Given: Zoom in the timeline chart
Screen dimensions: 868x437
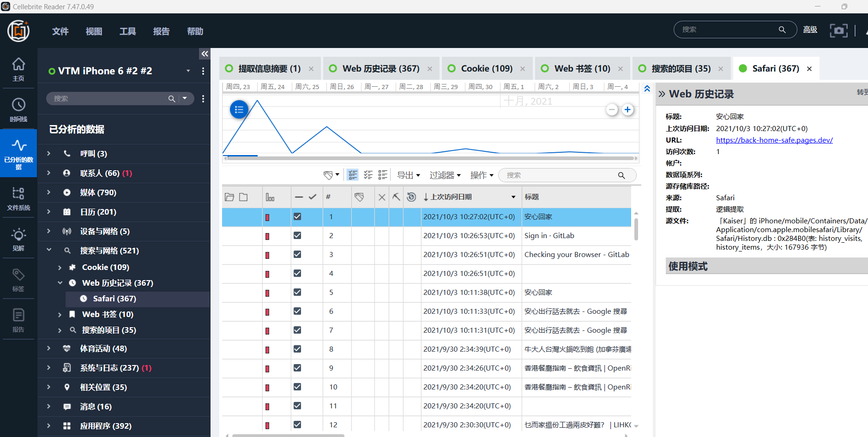Looking at the screenshot, I should point(627,110).
